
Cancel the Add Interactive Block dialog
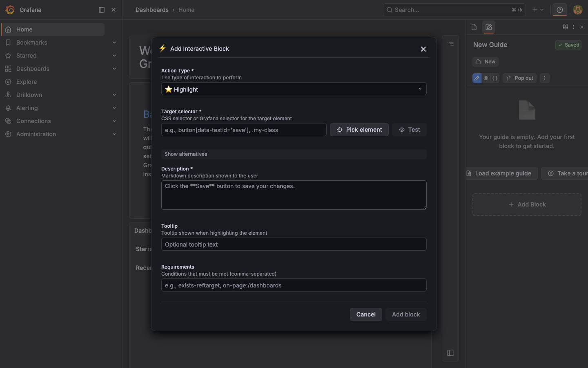coord(366,314)
